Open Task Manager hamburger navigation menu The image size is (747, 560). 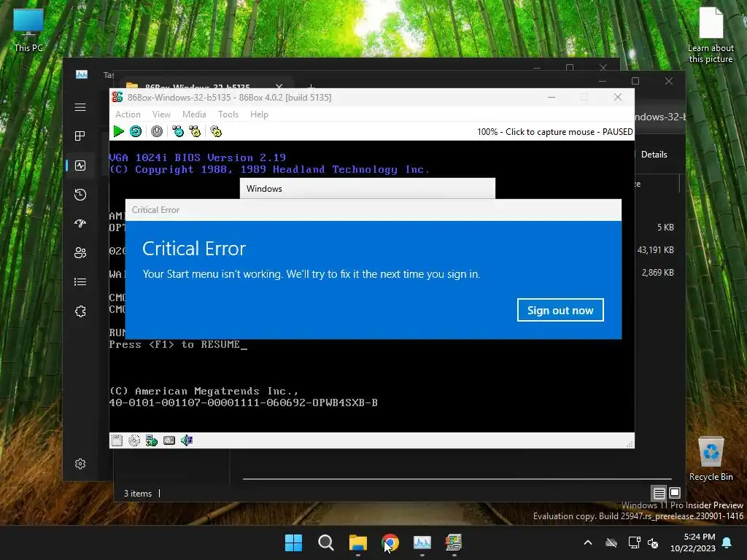(80, 107)
